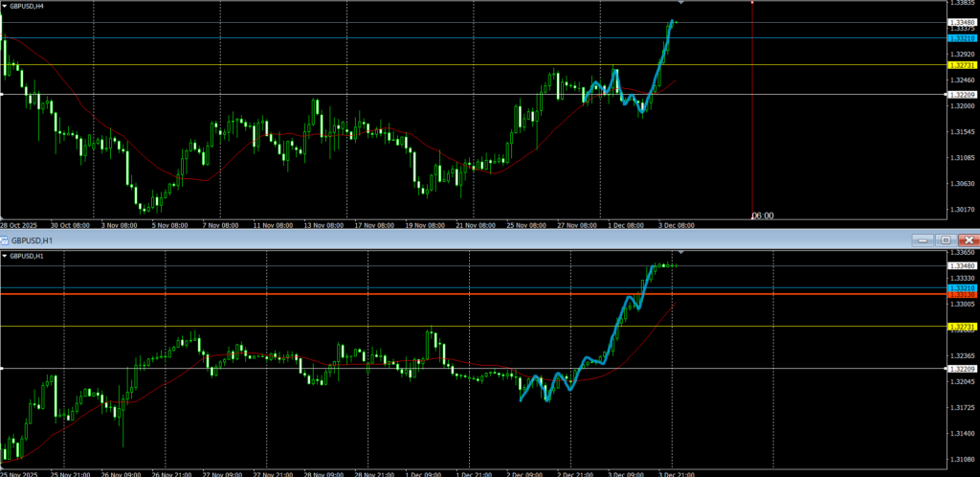
Task: Maximize the GBPUSD,H1 chart window
Action: coord(946,239)
